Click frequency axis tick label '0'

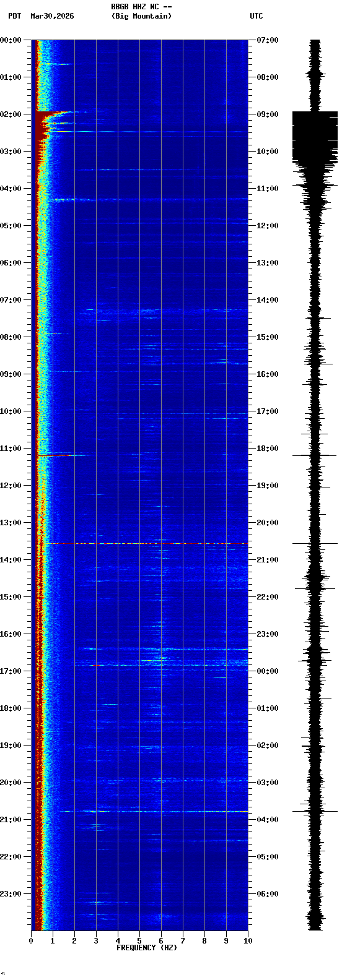point(31,941)
